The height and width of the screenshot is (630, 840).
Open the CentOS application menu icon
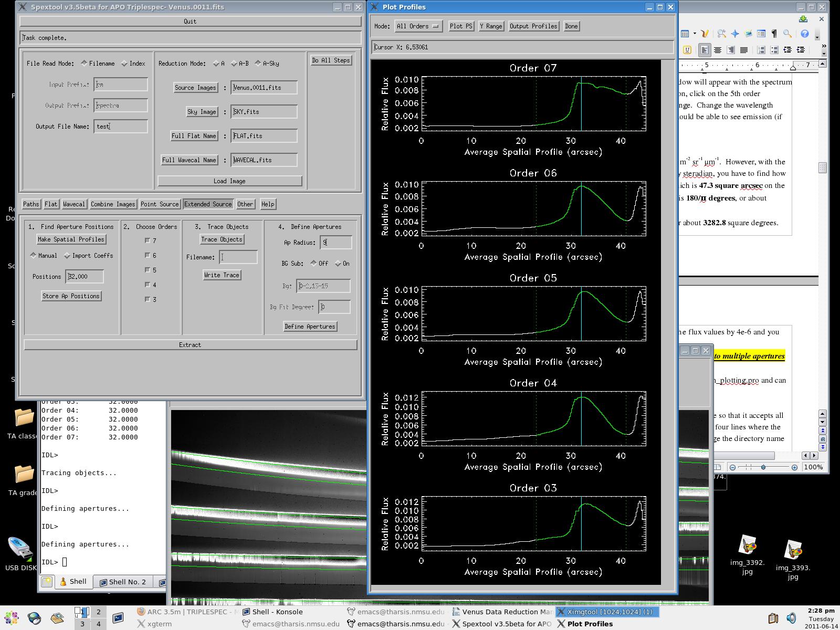tap(11, 617)
